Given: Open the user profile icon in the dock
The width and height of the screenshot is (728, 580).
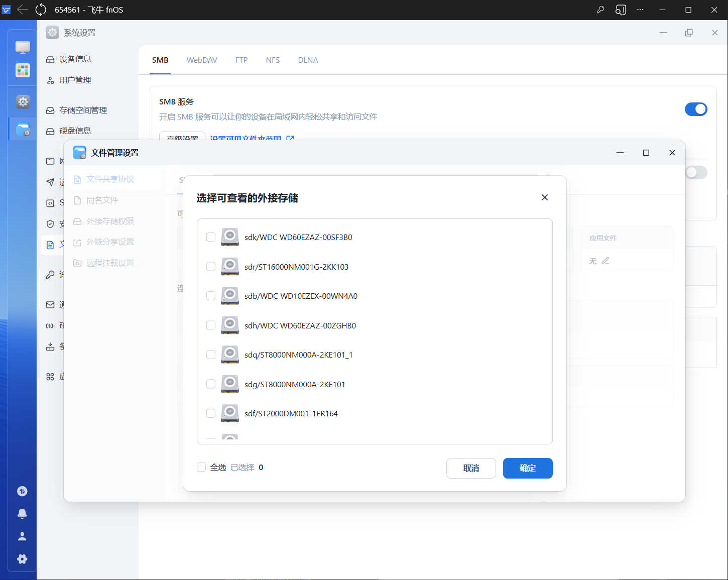Looking at the screenshot, I should click(x=22, y=536).
